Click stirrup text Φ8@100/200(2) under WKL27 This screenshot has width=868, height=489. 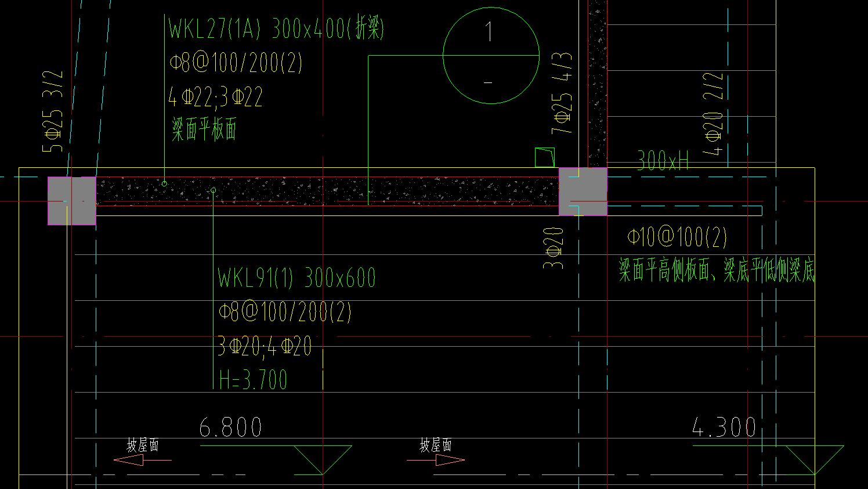tap(236, 63)
